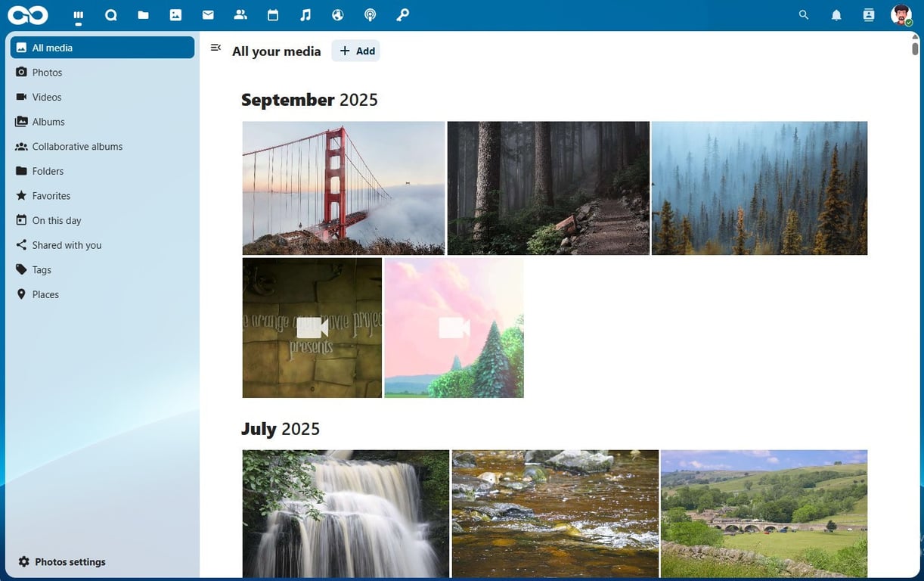
Task: Click the All your media title
Action: 277,51
